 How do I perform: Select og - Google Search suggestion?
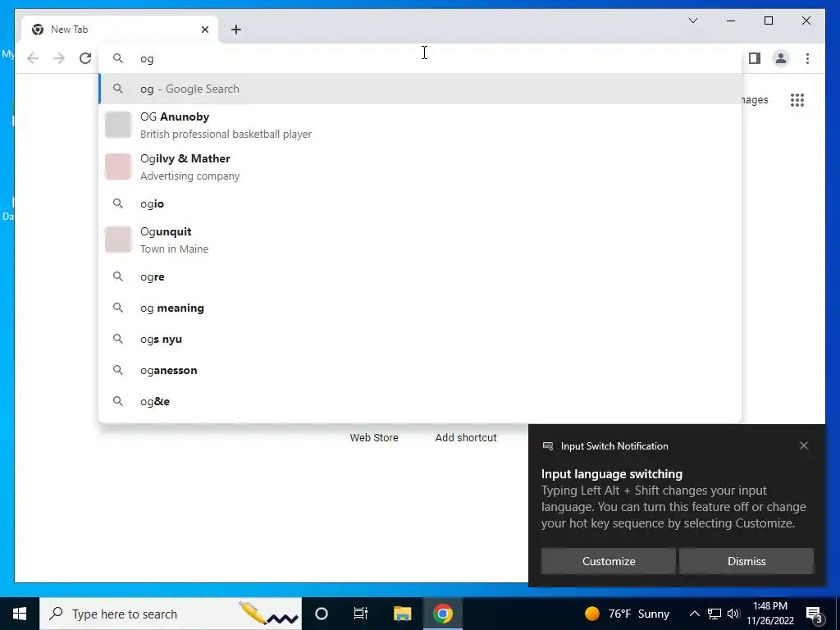pos(420,89)
